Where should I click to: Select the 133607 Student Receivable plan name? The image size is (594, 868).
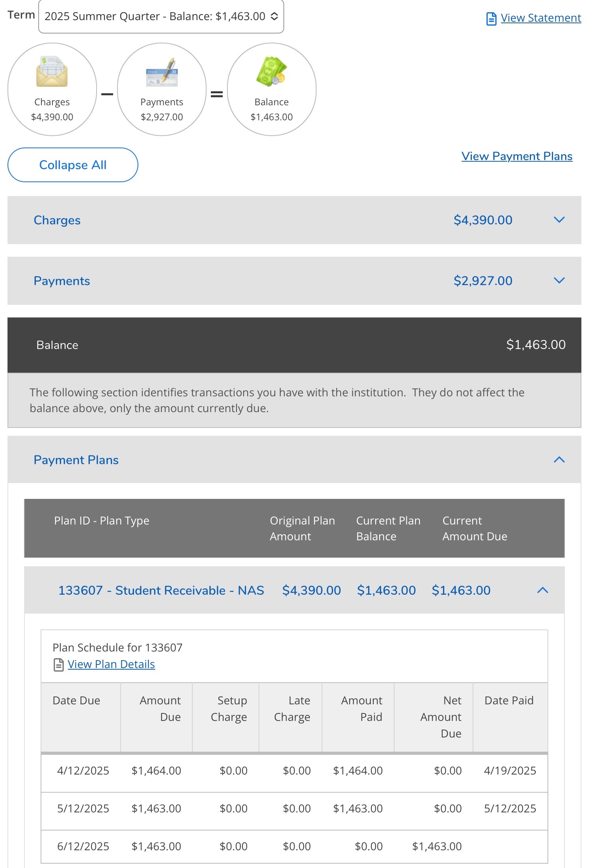(x=161, y=590)
